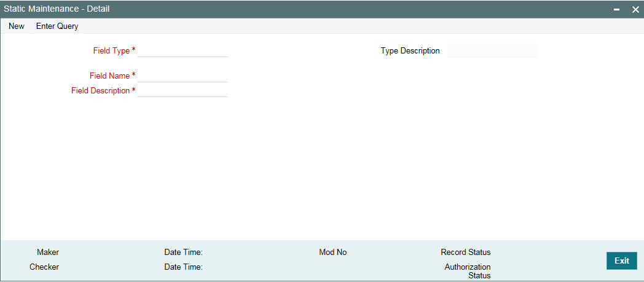Click the Maker label in the footer
The width and height of the screenshot is (644, 282).
click(x=48, y=252)
